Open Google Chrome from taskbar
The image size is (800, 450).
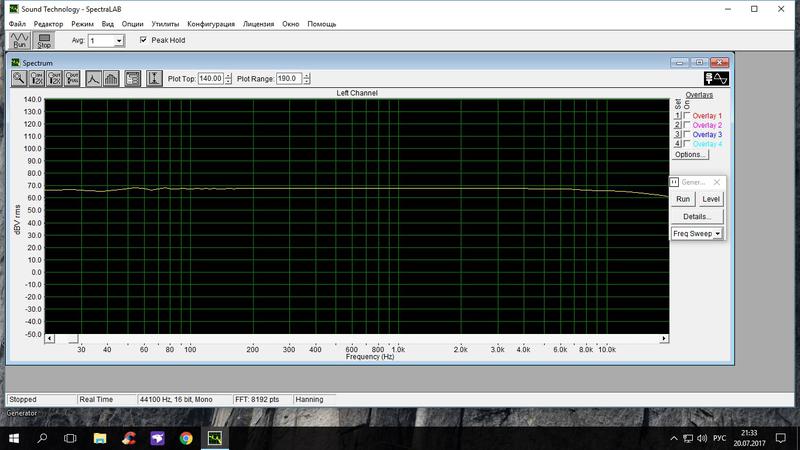click(186, 438)
